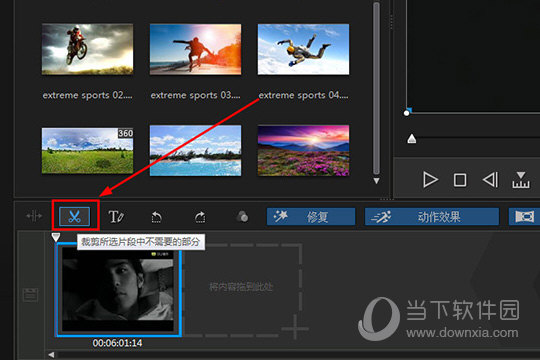Select the 360 grassland panorama thumbnail

[87, 150]
